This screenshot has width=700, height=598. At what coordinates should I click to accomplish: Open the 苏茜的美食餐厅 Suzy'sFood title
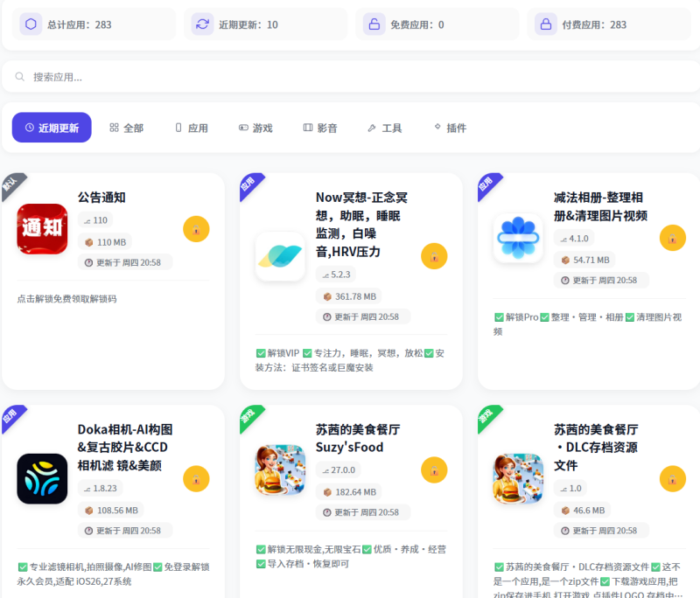click(x=358, y=438)
